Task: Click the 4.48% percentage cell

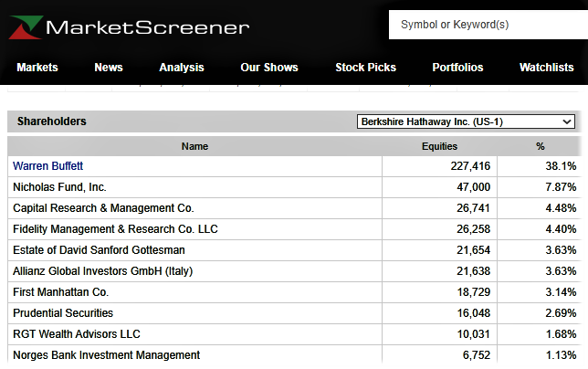Action: 561,208
